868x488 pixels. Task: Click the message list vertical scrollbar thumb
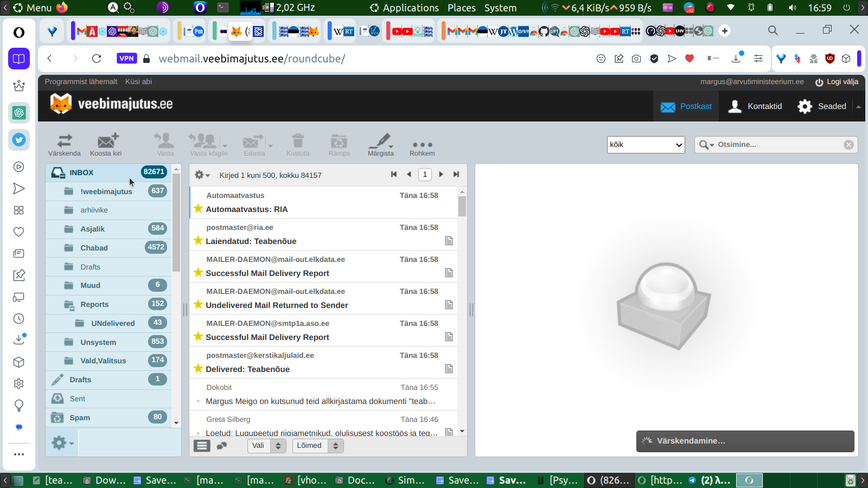click(462, 206)
